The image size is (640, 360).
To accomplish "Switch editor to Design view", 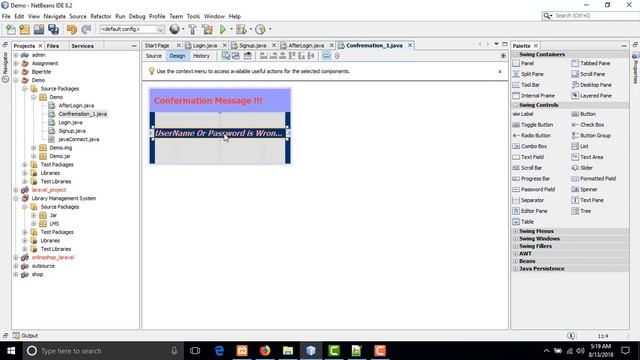I will [x=177, y=56].
